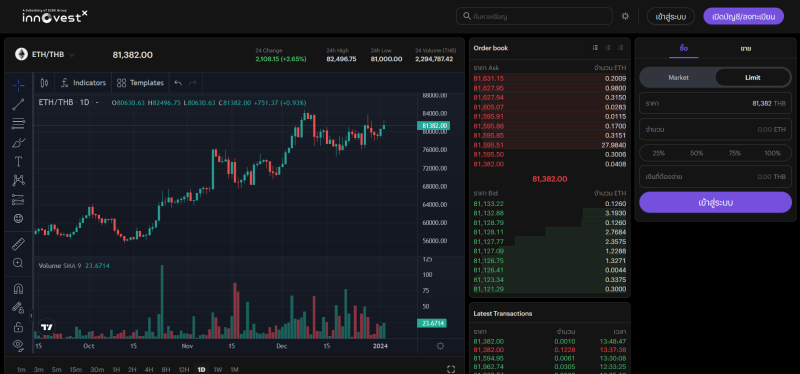The image size is (800, 374).
Task: Toggle magnet mode for drawings
Action: [x=18, y=289]
